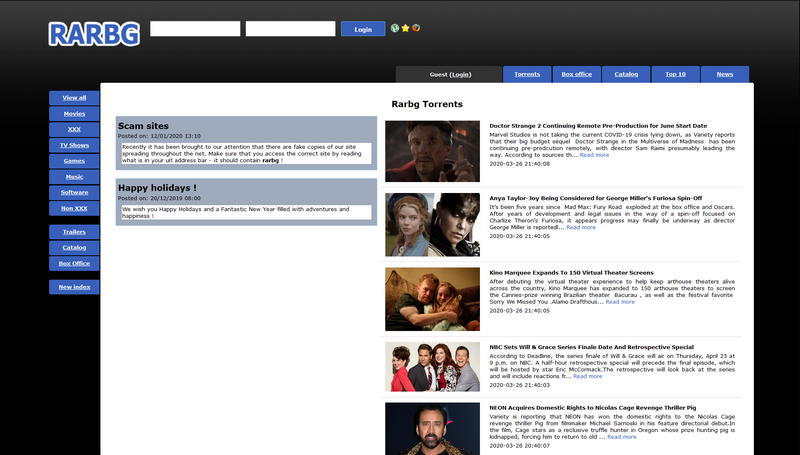Click timestamp 2020-03-26 20:40:07
This screenshot has height=455, width=800.
[x=519, y=446]
